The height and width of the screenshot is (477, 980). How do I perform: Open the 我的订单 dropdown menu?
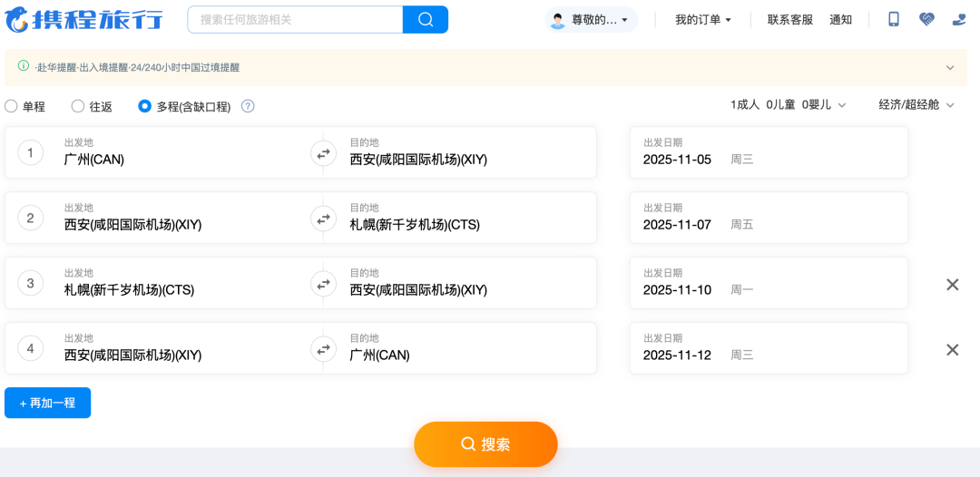(x=703, y=20)
